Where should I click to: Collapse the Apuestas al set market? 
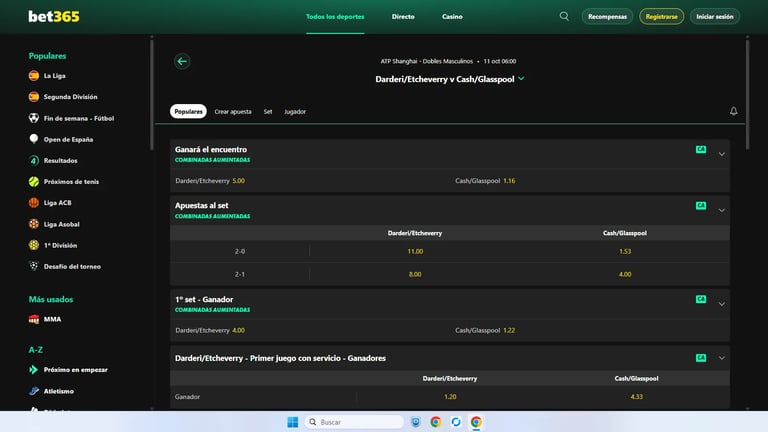click(721, 210)
